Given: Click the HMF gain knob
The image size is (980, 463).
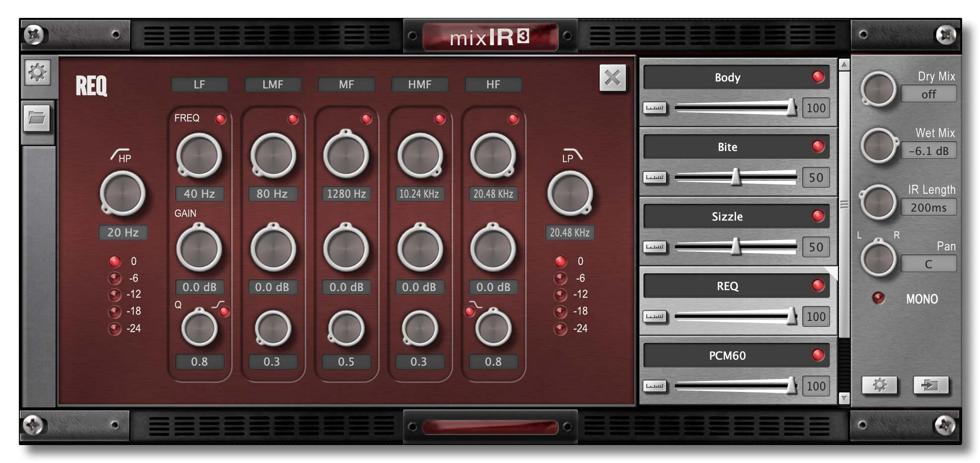Looking at the screenshot, I should click(x=420, y=248).
